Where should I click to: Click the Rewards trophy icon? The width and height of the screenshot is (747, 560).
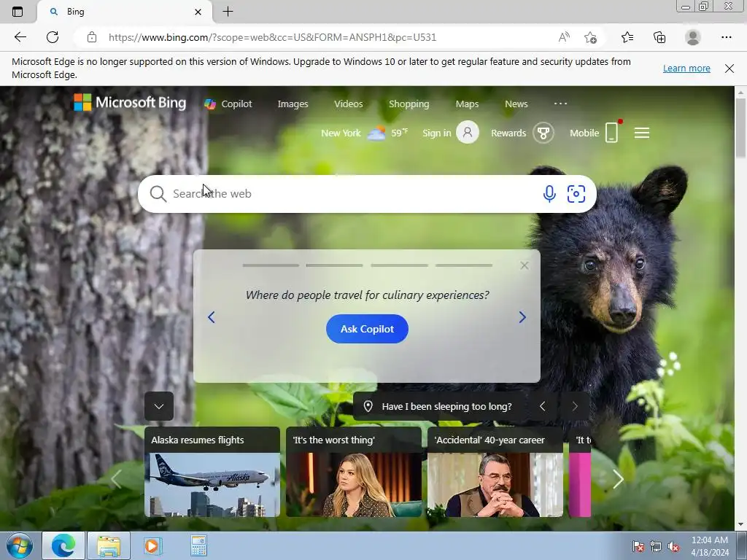tap(543, 133)
